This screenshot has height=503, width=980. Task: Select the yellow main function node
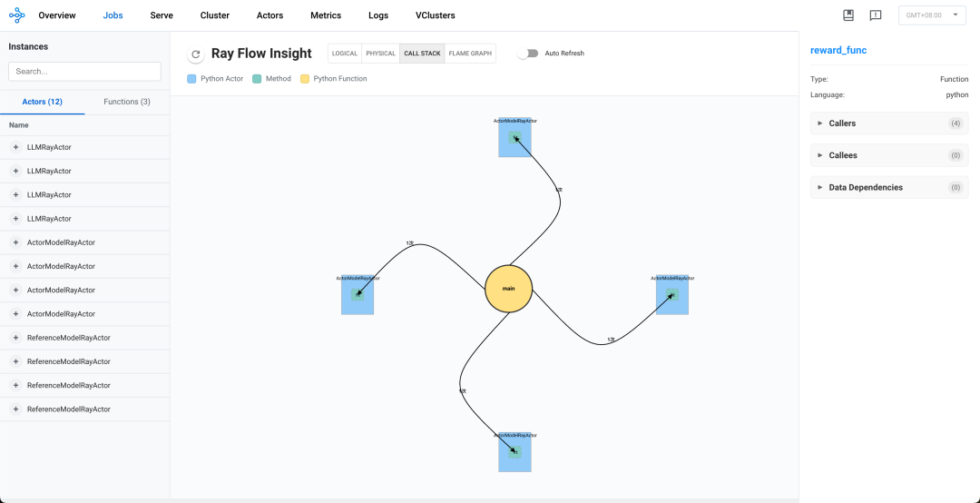click(508, 289)
